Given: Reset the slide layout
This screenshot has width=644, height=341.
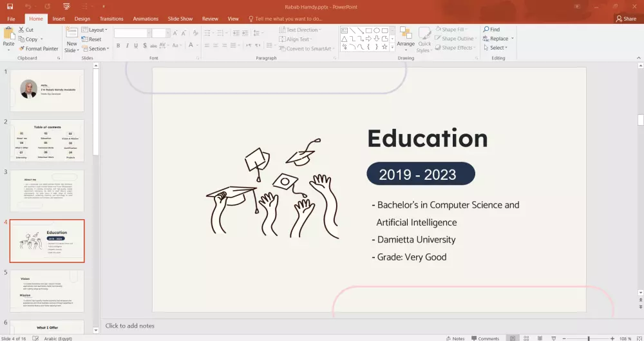Looking at the screenshot, I should coord(91,39).
